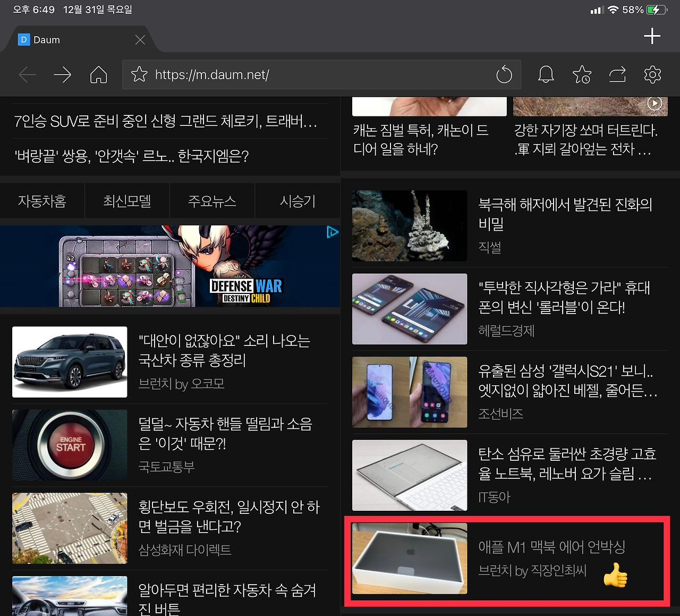Tap source label 헤럴드경제
Viewport: 680px width, 616px height.
click(x=506, y=331)
